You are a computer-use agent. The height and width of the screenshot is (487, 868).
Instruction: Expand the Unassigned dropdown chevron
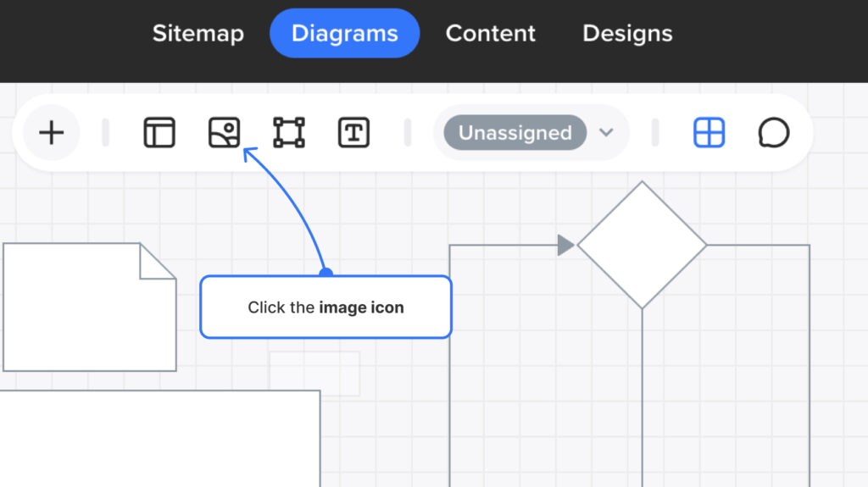[x=607, y=132]
